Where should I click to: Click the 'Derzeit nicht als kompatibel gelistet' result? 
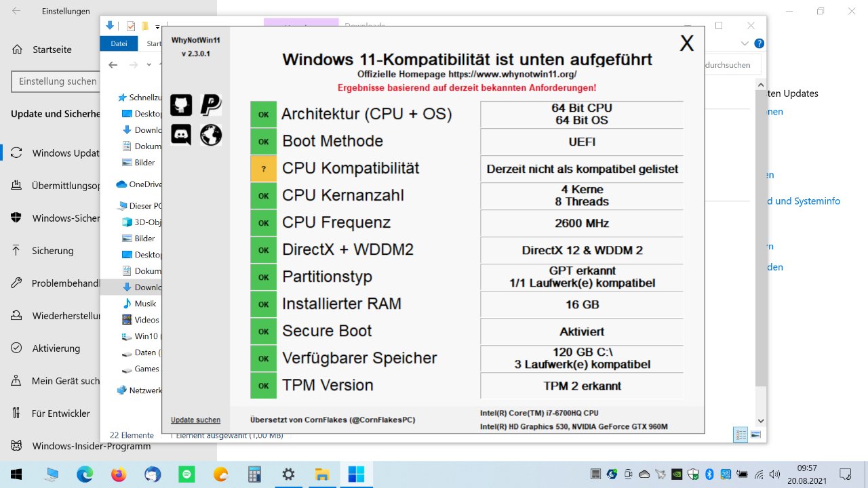click(582, 169)
